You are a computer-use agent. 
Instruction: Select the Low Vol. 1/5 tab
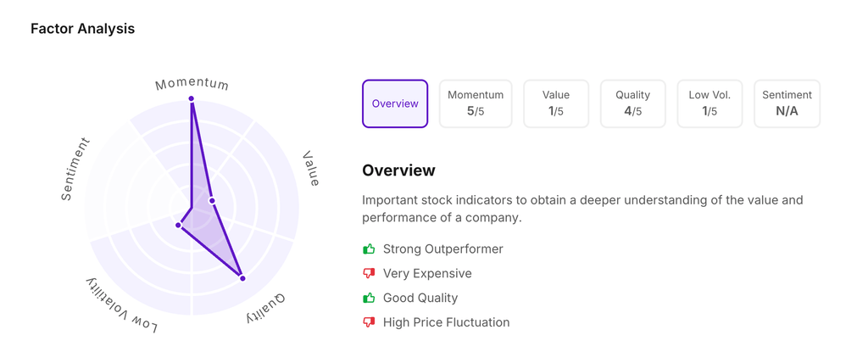click(x=709, y=103)
